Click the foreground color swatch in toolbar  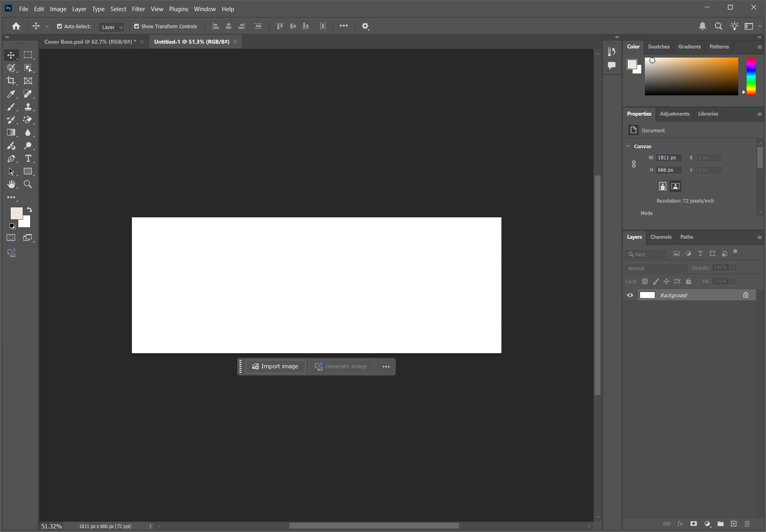coord(16,213)
